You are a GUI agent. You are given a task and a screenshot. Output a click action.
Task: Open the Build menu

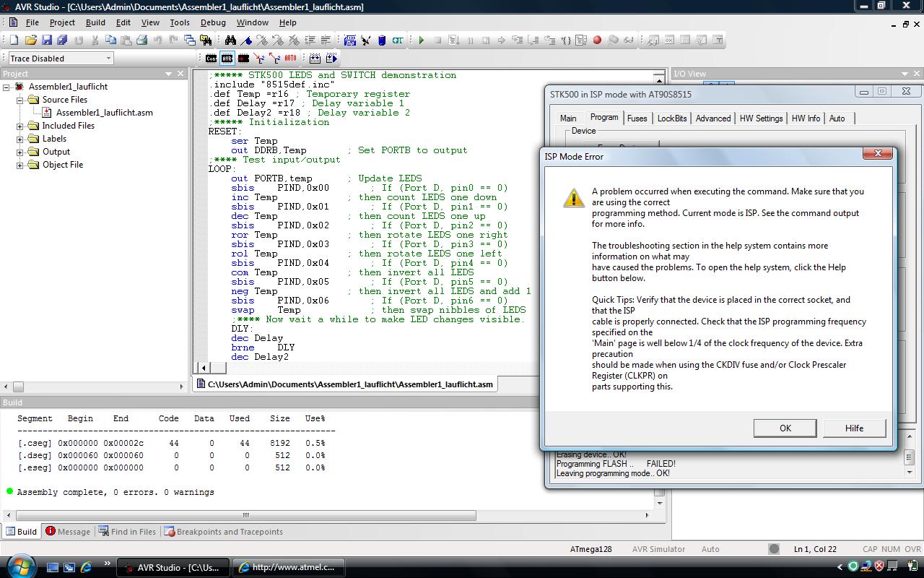[95, 22]
